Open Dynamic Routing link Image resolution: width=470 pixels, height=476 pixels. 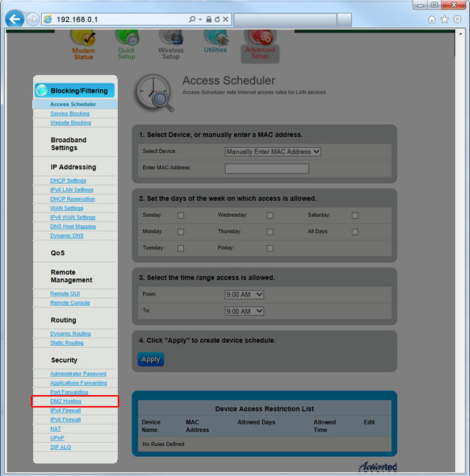pyautogui.click(x=71, y=333)
